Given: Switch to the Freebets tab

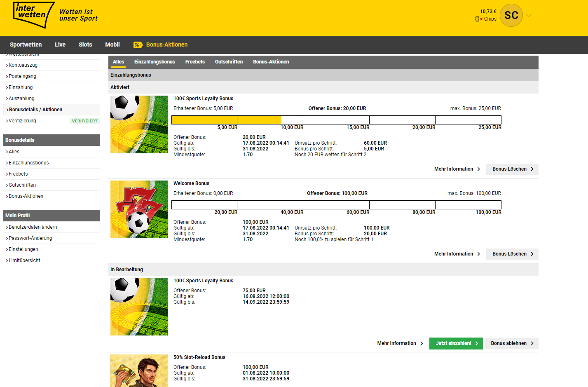Looking at the screenshot, I should [195, 62].
